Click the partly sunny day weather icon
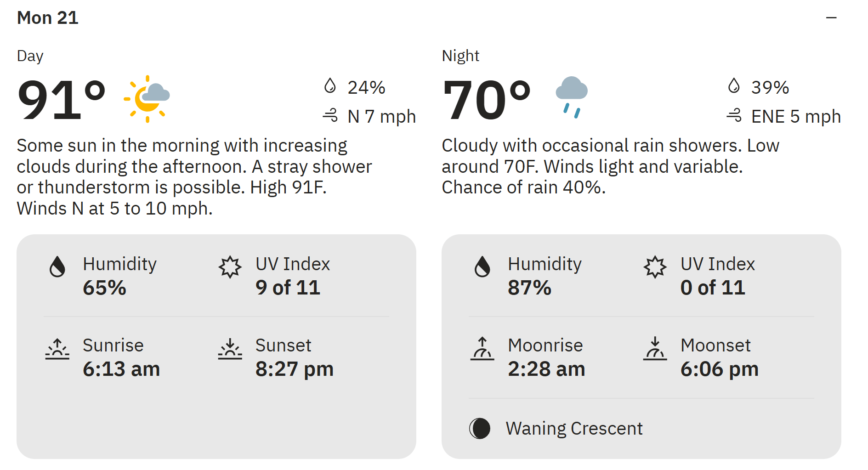 click(x=147, y=99)
